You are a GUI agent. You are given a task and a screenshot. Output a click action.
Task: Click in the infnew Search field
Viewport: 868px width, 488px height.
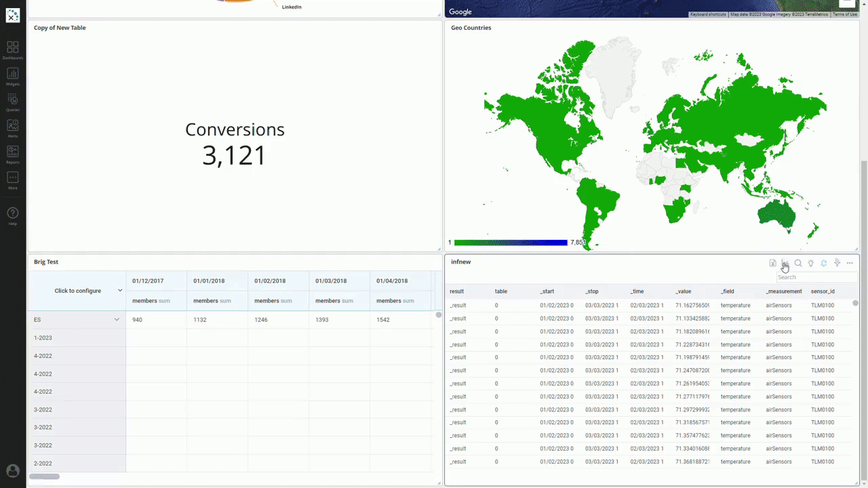(x=816, y=277)
